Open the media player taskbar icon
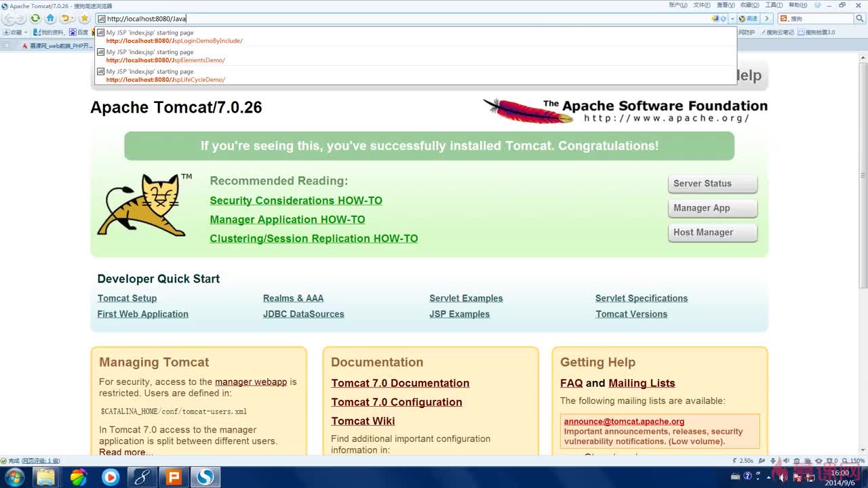The image size is (868, 488). [110, 477]
